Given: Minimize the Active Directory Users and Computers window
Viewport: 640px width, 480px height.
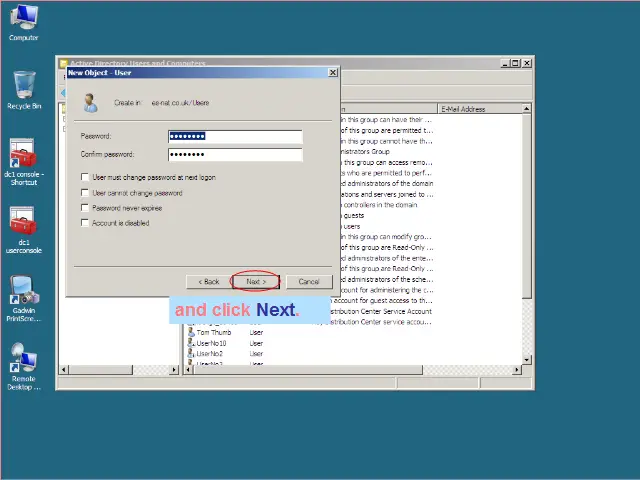Looking at the screenshot, I should pyautogui.click(x=506, y=63).
